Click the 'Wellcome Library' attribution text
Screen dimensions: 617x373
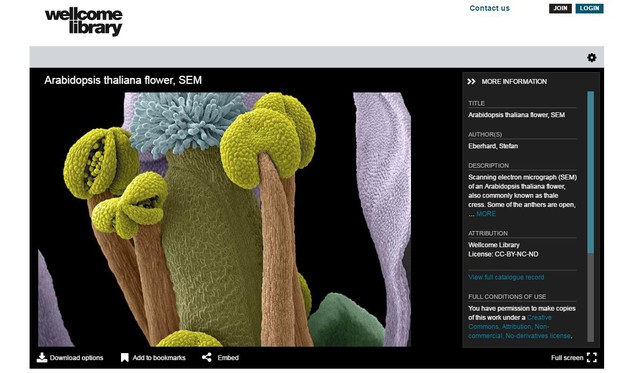494,245
